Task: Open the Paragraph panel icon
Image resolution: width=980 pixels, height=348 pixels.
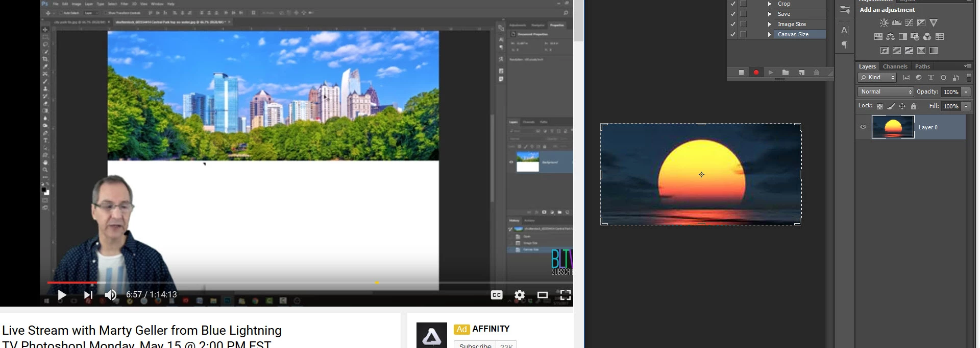Action: pos(845,45)
